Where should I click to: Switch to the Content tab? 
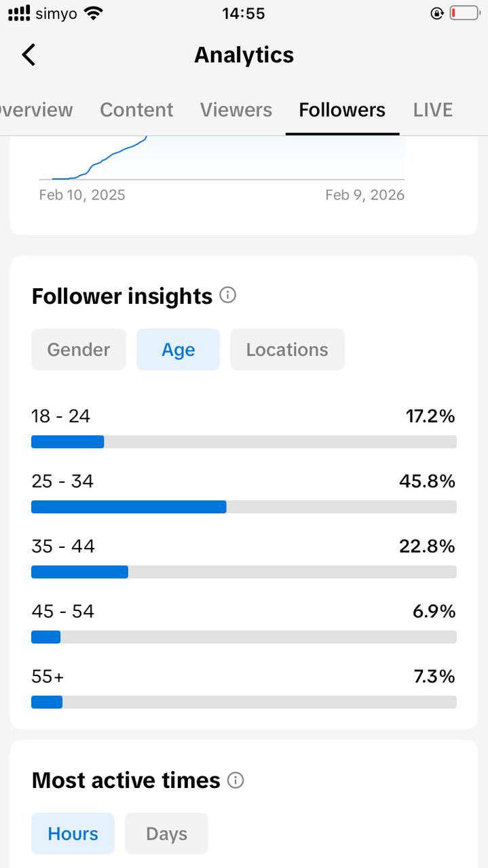coord(136,110)
